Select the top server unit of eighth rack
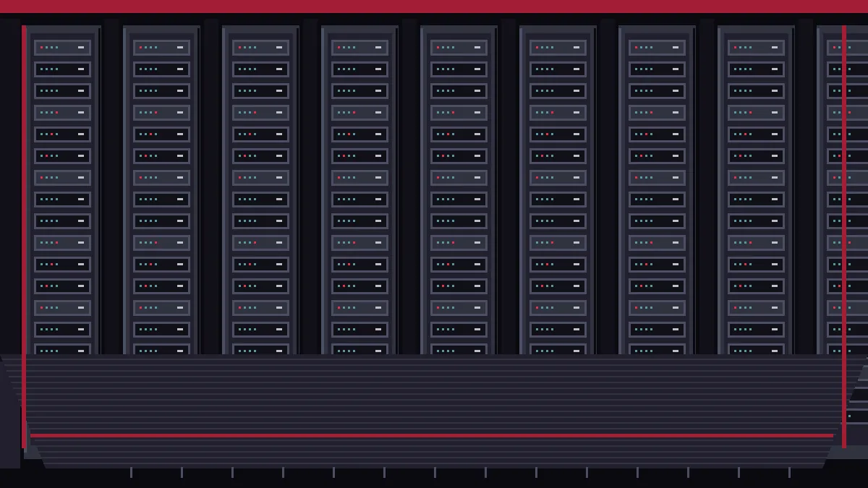868x488 pixels. (756, 48)
